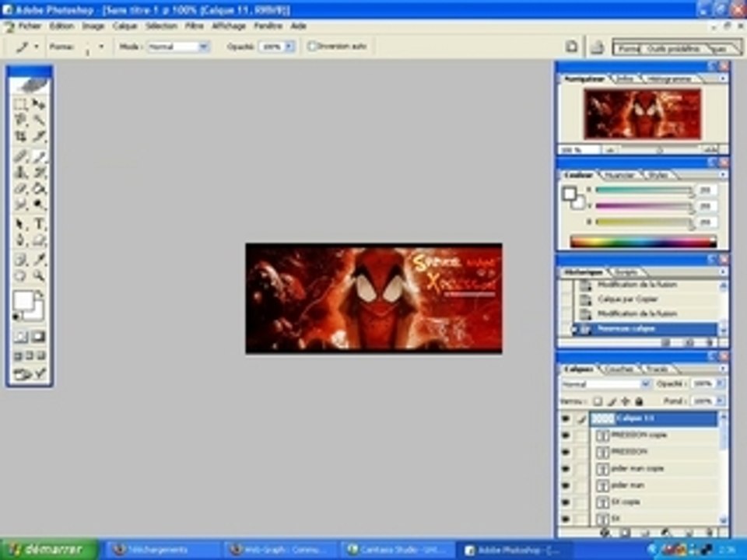Select the Eyedropper tool
This screenshot has height=560, width=747.
(x=39, y=260)
